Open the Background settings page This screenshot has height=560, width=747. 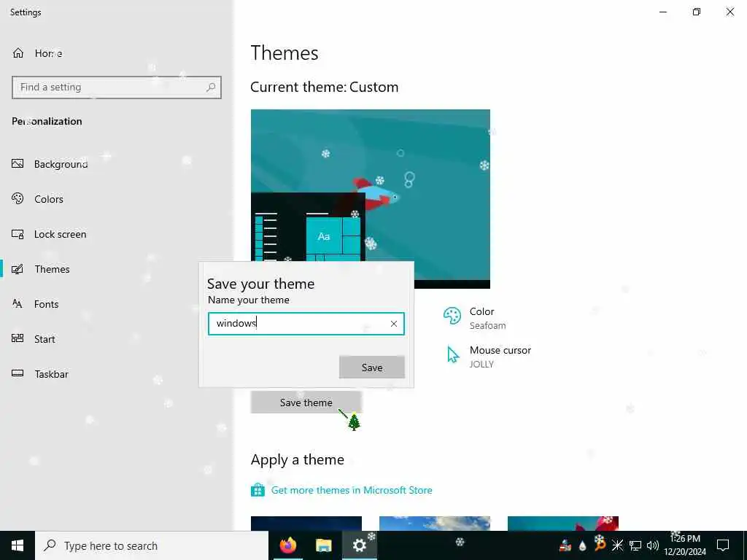[61, 164]
